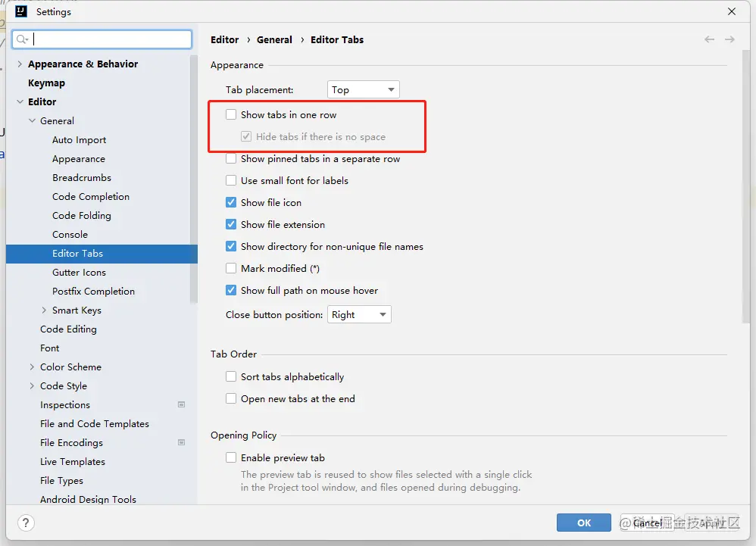Check Sort tabs alphabetically
This screenshot has height=546, width=756.
point(231,376)
